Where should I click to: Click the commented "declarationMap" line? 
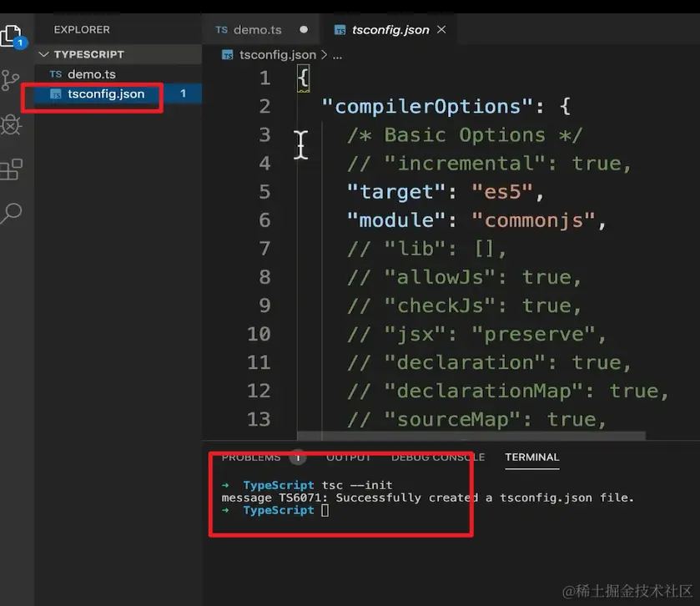coord(508,391)
